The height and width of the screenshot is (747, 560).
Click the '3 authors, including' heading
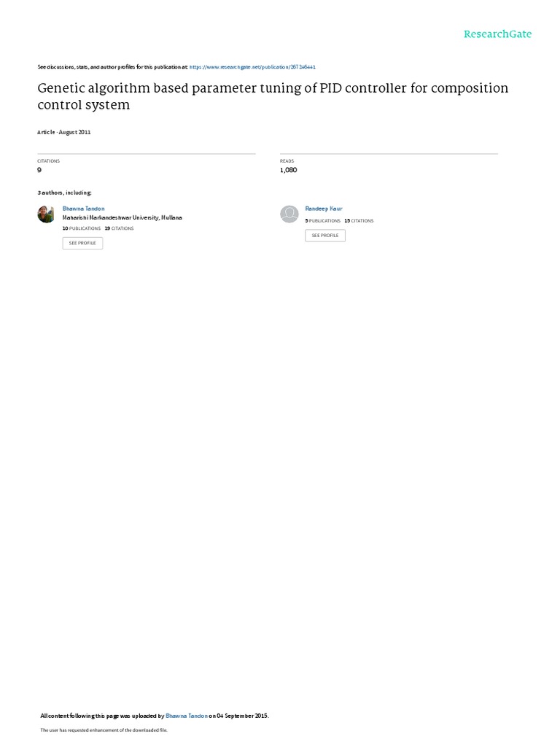[64, 193]
